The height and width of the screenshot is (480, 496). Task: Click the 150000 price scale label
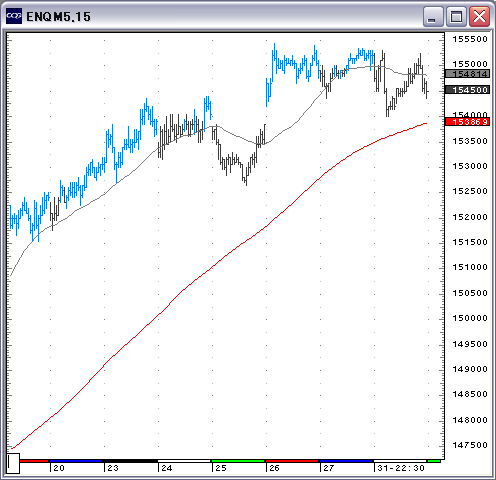470,318
